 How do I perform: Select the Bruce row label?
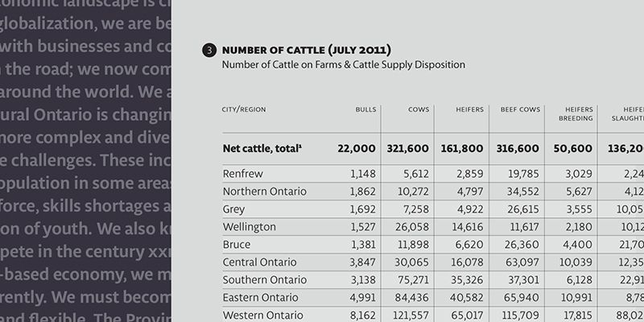pos(236,244)
